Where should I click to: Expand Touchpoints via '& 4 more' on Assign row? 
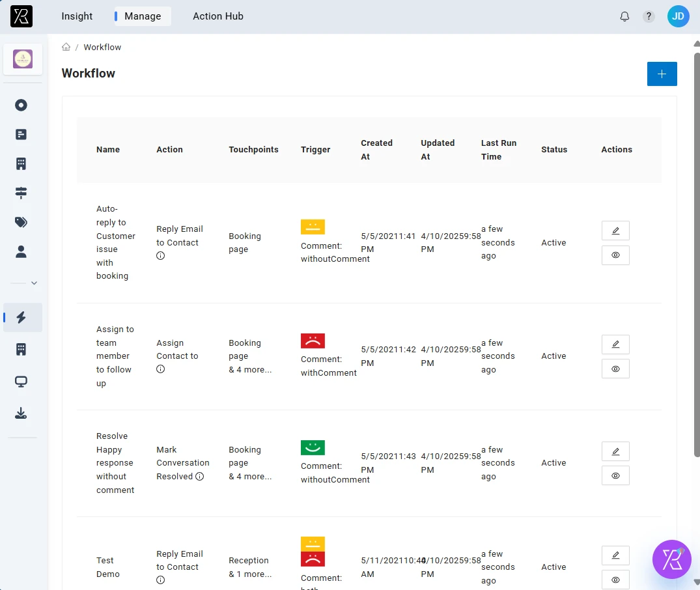point(250,369)
